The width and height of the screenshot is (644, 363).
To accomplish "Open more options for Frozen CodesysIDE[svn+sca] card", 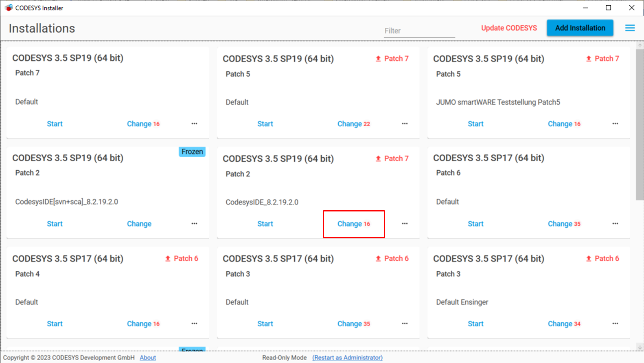I will click(194, 223).
